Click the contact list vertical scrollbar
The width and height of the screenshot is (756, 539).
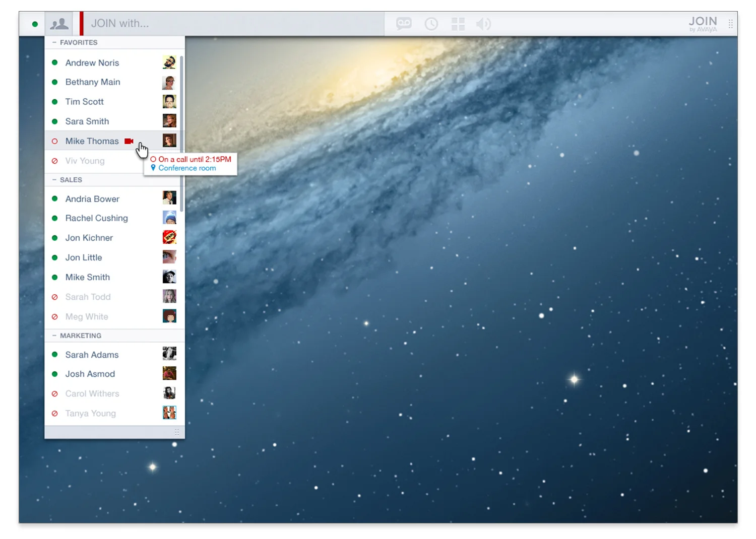181,133
